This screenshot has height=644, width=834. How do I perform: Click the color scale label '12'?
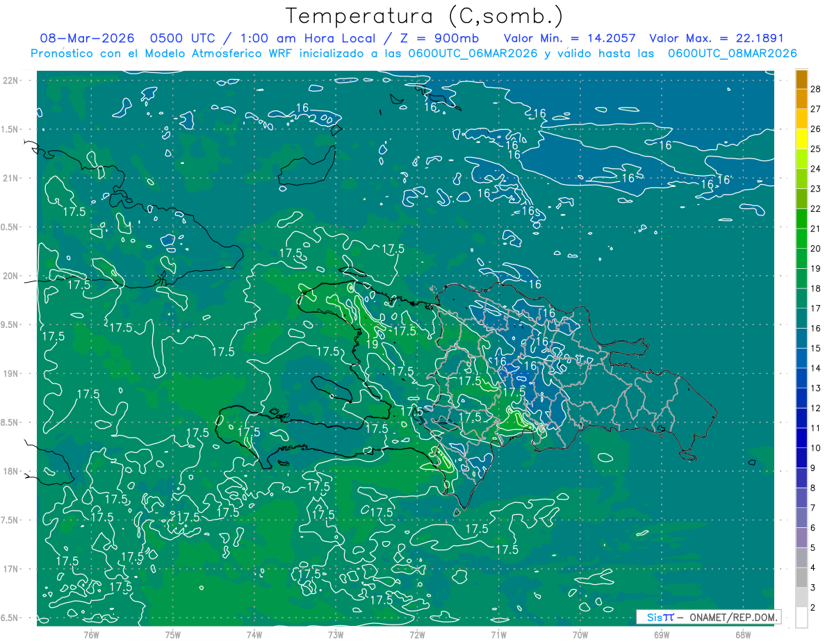point(816,408)
